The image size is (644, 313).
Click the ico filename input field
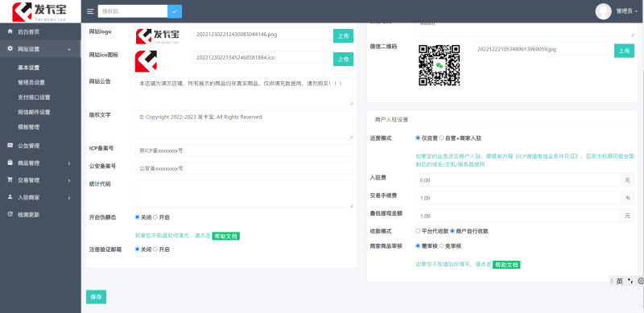click(x=262, y=57)
